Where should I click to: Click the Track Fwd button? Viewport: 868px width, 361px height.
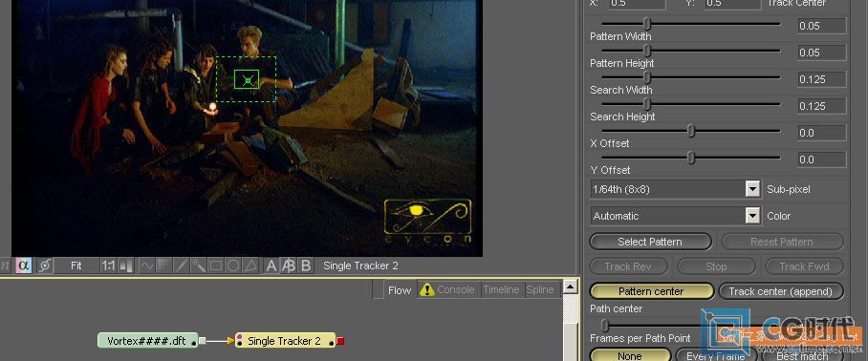tap(804, 266)
